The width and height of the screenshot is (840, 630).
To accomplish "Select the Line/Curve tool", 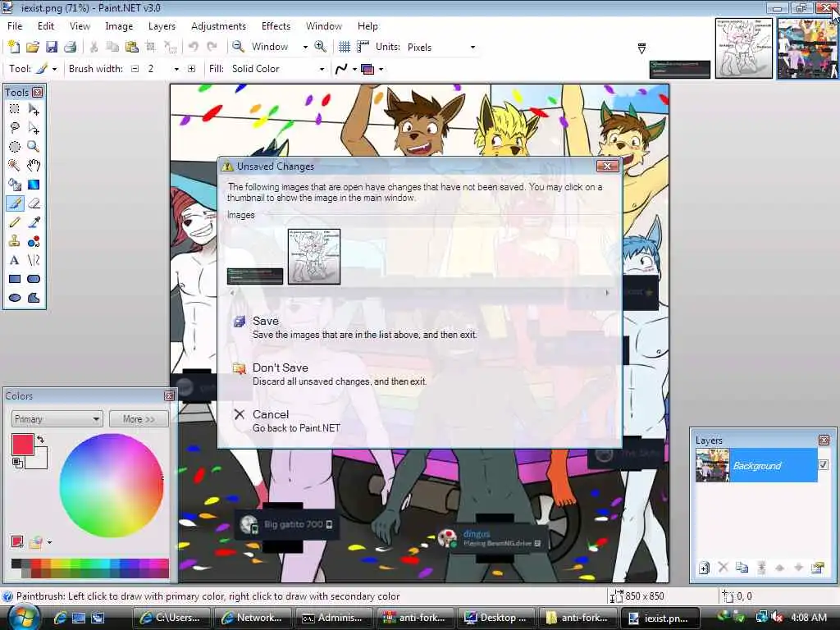I will tap(34, 260).
